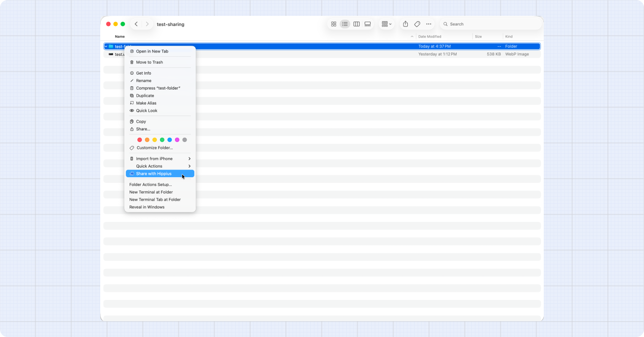The width and height of the screenshot is (644, 337).
Task: Sort by Name column header
Action: point(120,37)
